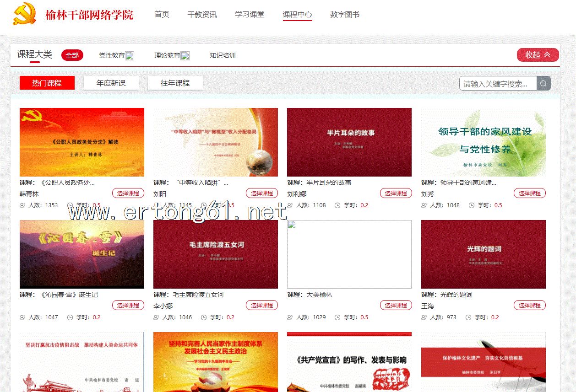
Task: Open 数字图书 in top navigation
Action: tap(344, 15)
